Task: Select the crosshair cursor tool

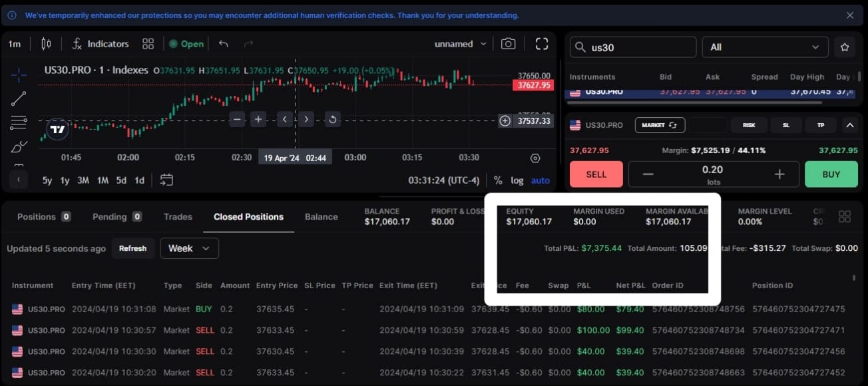Action: pyautogui.click(x=19, y=75)
